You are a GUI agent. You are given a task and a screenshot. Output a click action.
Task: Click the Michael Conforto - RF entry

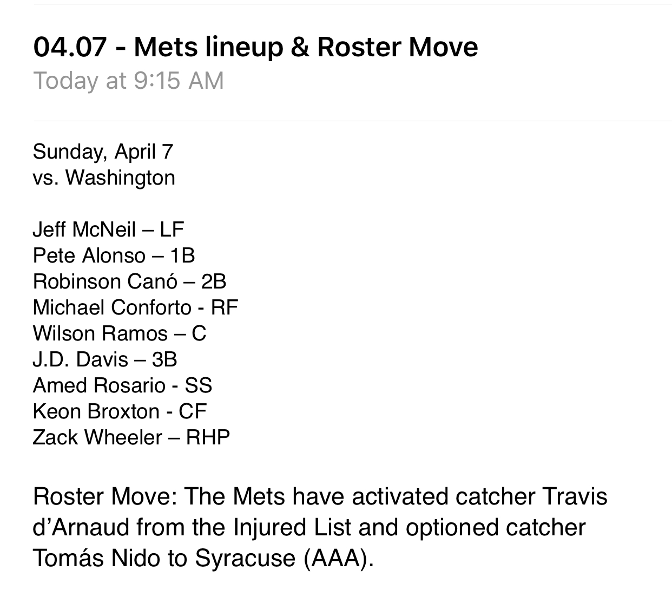coord(135,307)
